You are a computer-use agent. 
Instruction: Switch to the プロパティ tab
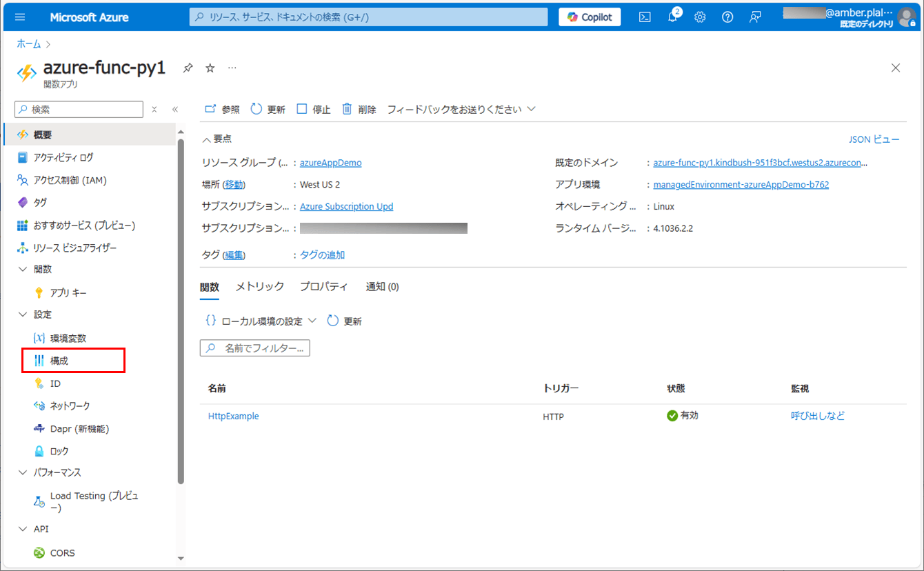(x=324, y=287)
